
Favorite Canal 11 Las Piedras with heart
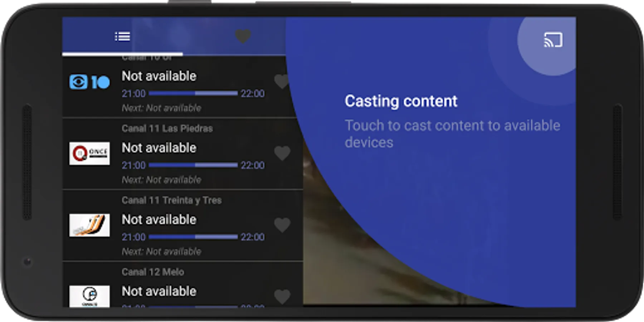(282, 153)
